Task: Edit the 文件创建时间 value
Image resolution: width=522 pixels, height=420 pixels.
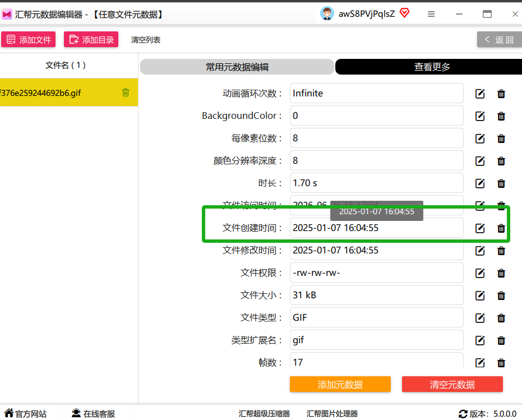Action: coord(480,228)
